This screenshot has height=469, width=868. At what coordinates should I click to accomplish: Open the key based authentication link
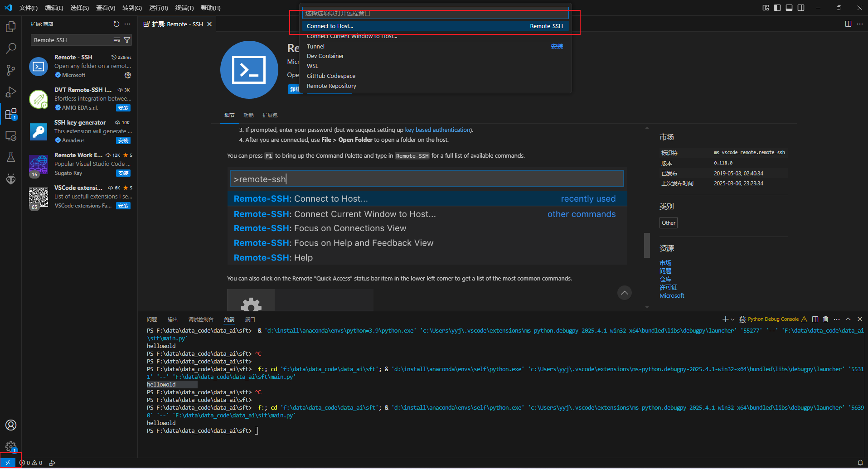(x=437, y=130)
